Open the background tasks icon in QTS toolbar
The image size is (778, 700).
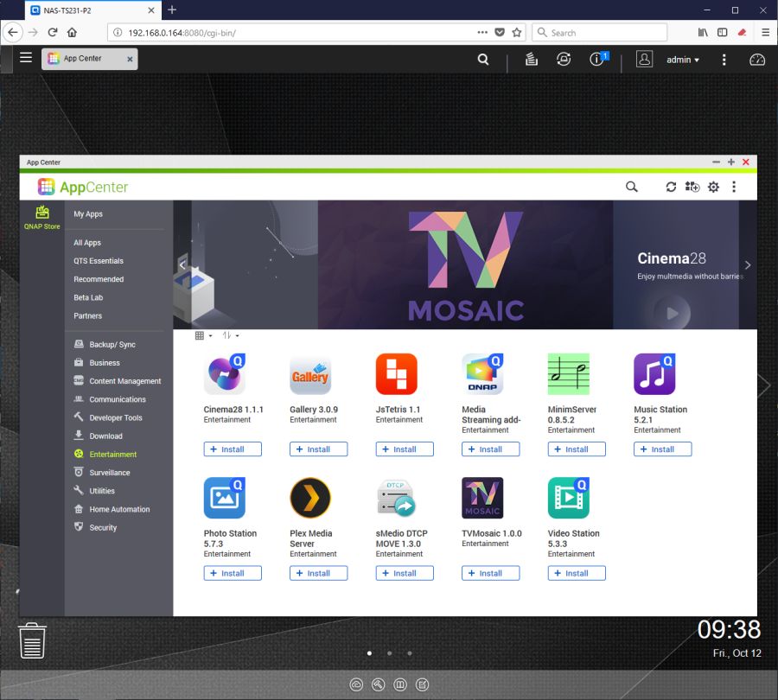pyautogui.click(x=532, y=60)
